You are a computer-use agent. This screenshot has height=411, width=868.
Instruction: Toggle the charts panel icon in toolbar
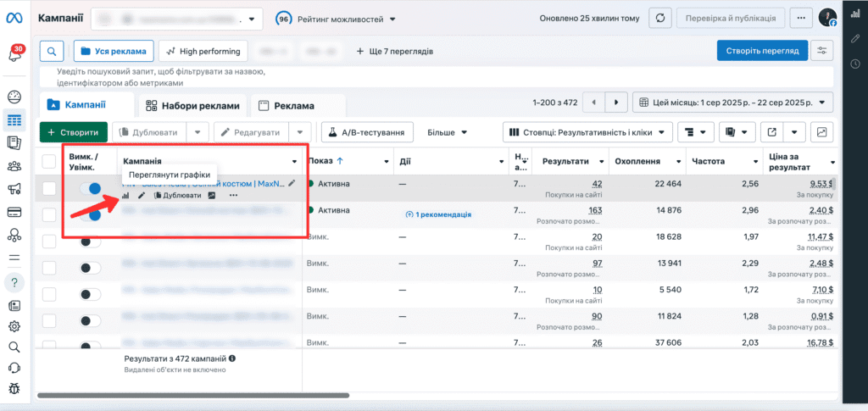coord(822,132)
